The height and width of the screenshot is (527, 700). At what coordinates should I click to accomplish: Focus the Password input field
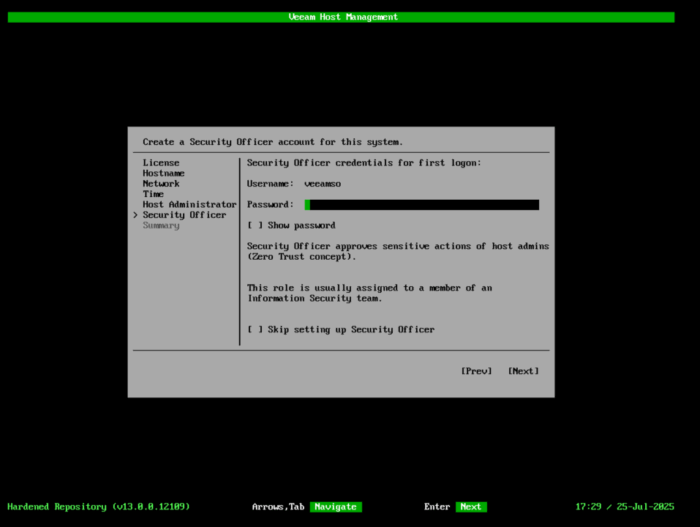click(421, 205)
